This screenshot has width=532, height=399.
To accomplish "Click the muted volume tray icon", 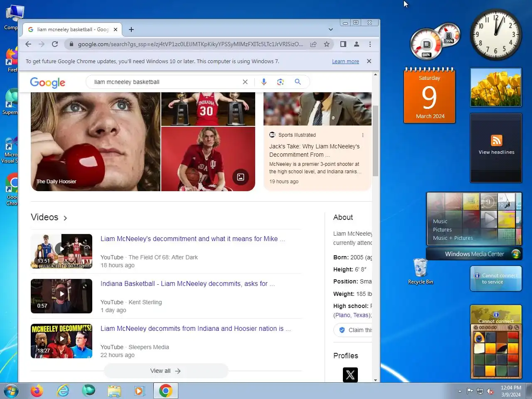I will coord(490,391).
